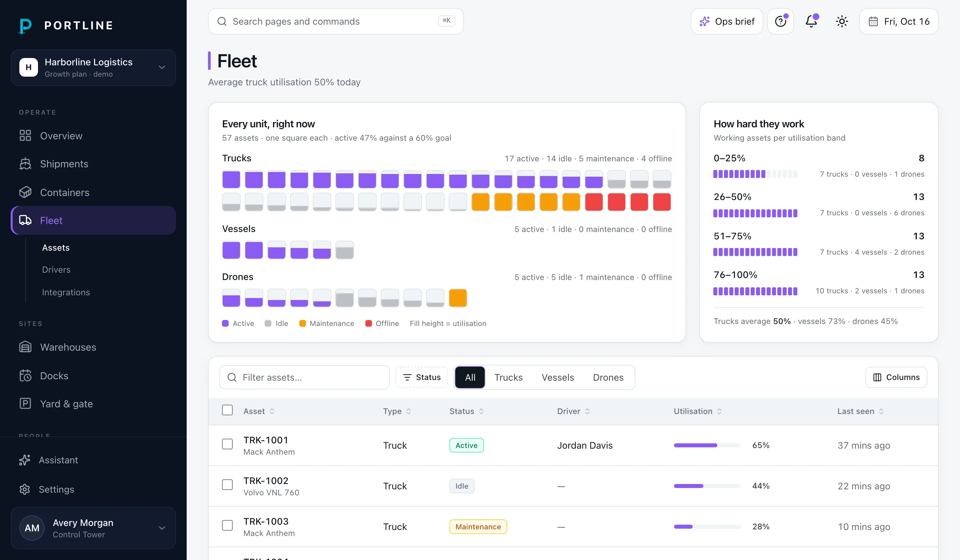Open the help question-mark icon
Screen dimensions: 960x560
tap(781, 21)
